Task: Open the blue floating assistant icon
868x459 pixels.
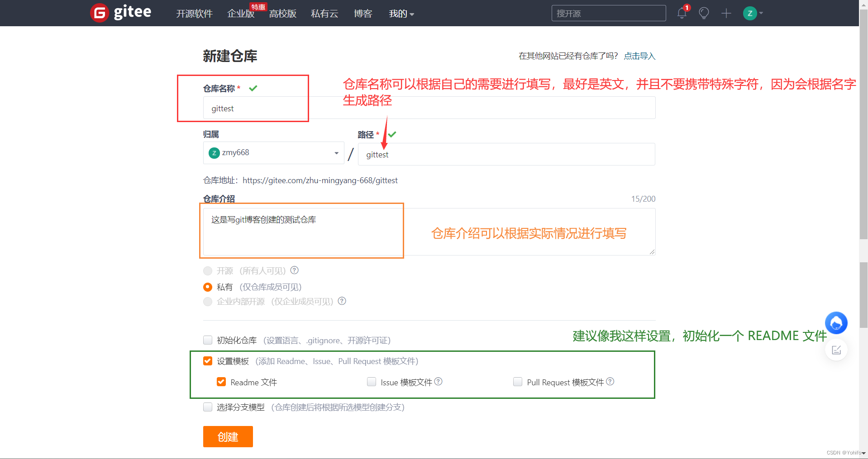Action: 836,323
